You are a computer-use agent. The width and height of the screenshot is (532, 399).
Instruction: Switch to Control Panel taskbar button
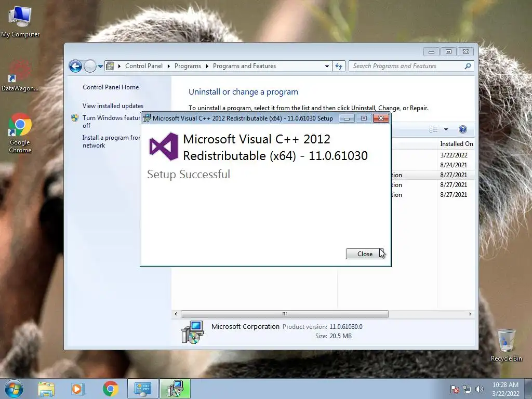tap(142, 389)
